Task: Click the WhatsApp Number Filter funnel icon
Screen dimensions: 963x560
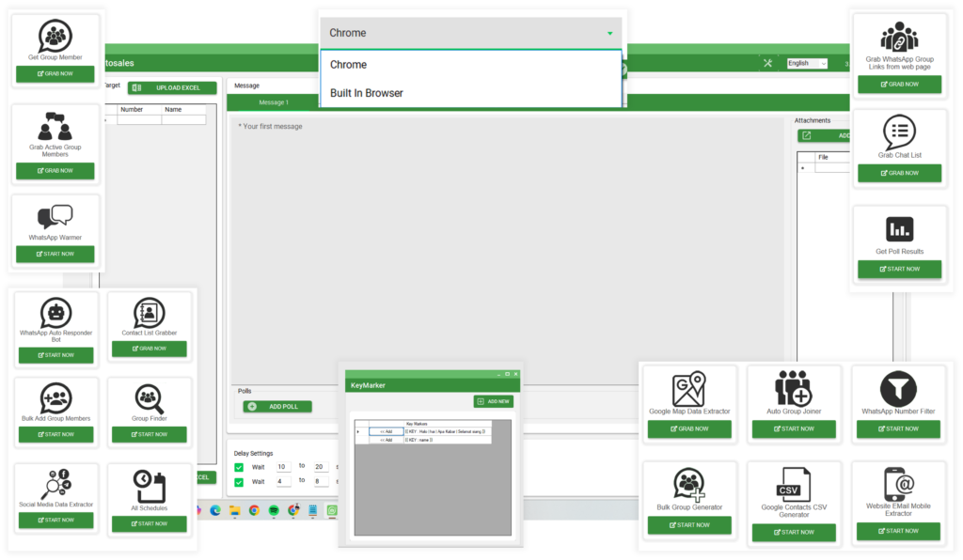Action: click(898, 390)
